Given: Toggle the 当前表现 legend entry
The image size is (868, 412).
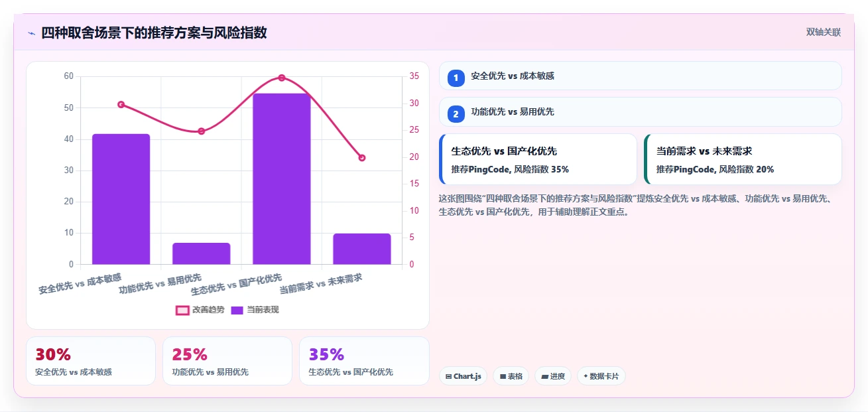Looking at the screenshot, I should (255, 310).
